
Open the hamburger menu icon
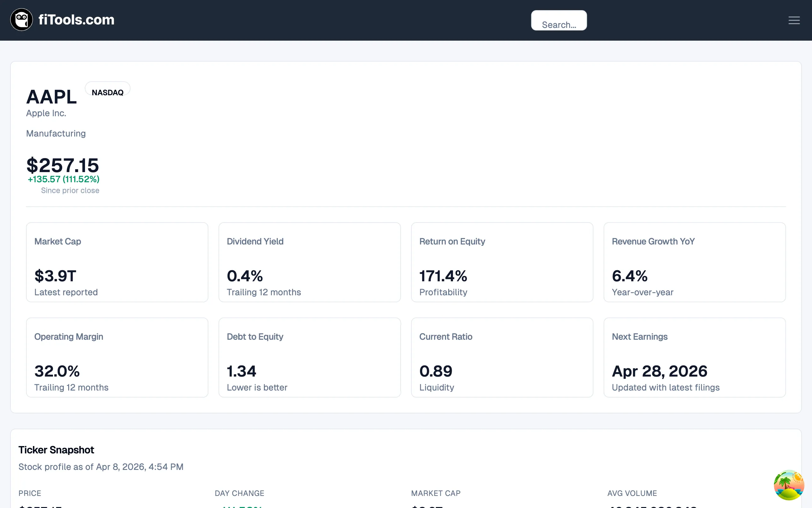point(794,20)
